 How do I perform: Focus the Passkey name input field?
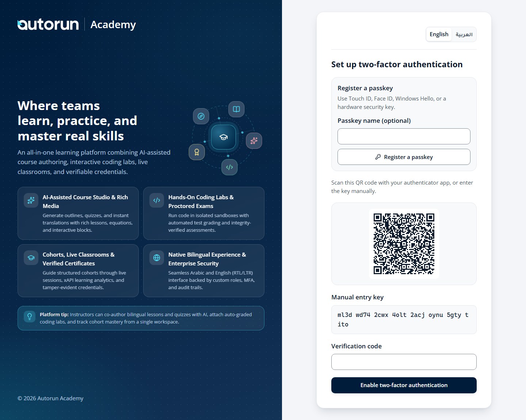click(404, 136)
